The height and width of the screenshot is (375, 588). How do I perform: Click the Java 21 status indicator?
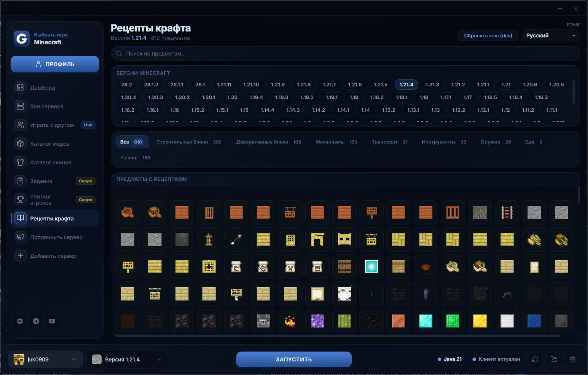tap(450, 359)
